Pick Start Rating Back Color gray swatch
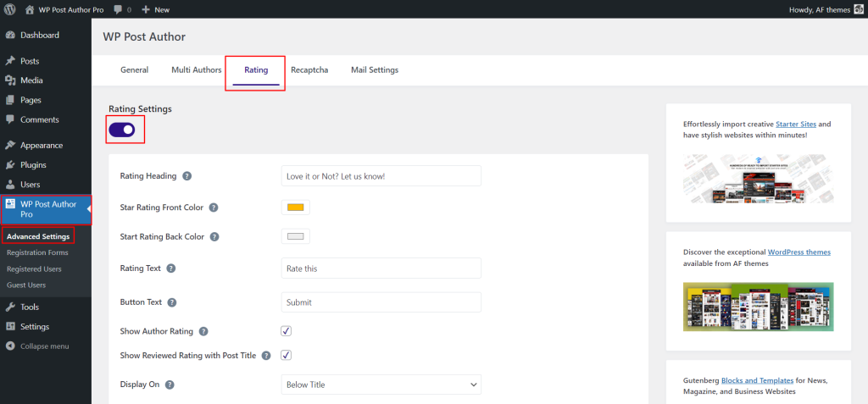Viewport: 868px width, 404px height. pyautogui.click(x=296, y=236)
